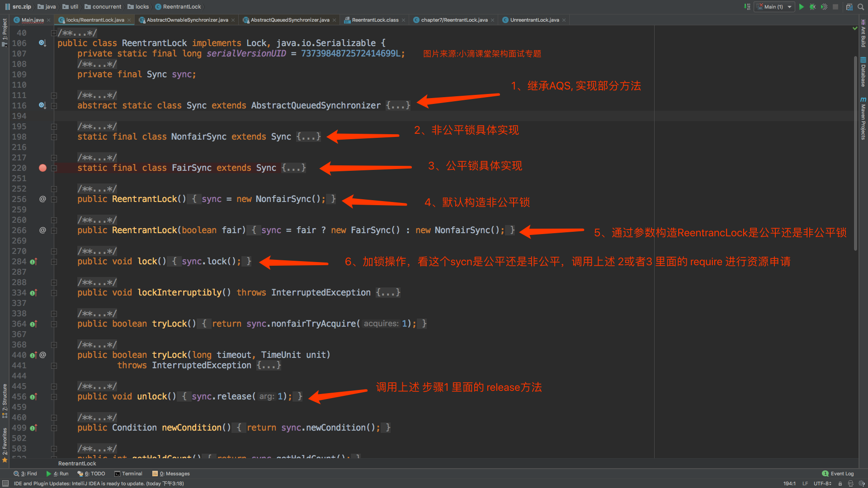
Task: Open the 0: Messages tool window
Action: [x=171, y=474]
